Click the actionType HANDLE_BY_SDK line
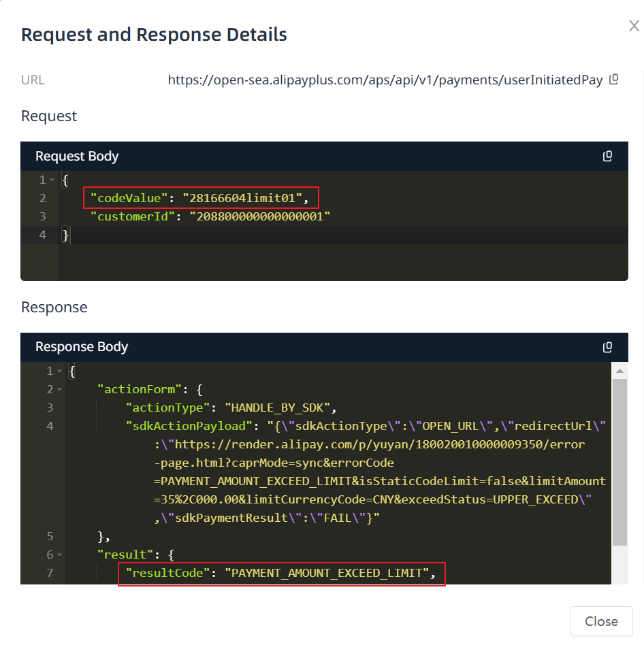This screenshot has width=644, height=645. (x=231, y=408)
